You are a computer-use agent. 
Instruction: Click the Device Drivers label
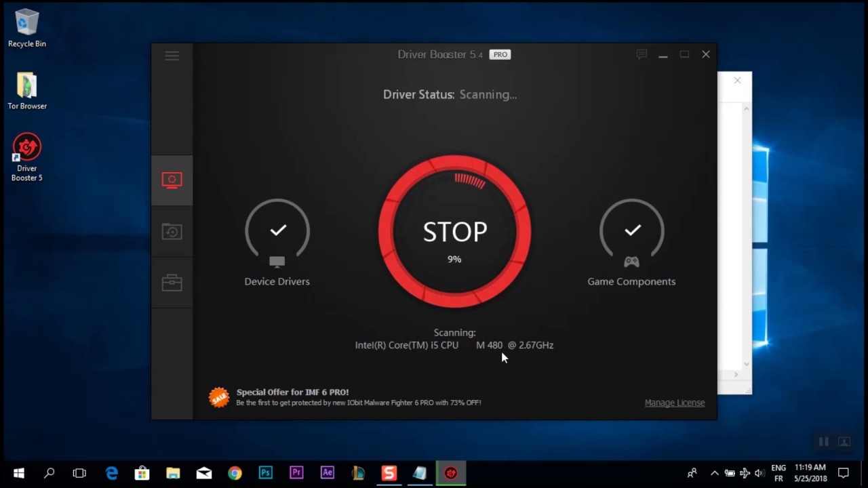(277, 281)
